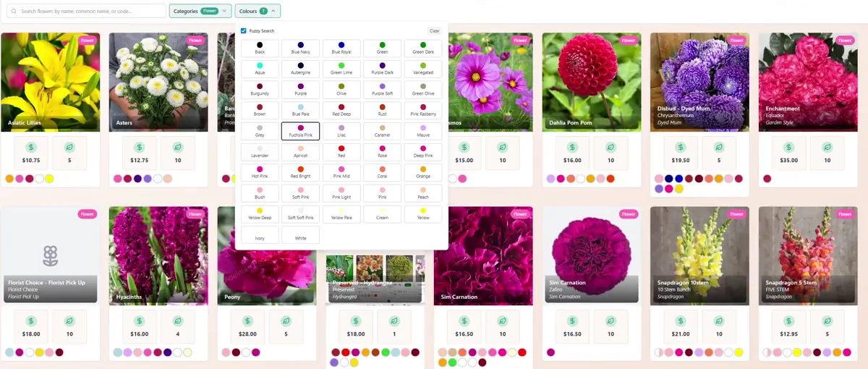The width and height of the screenshot is (868, 369).
Task: Click the $12.95 price on Snapdragon 5 Stem
Action: coord(789,334)
